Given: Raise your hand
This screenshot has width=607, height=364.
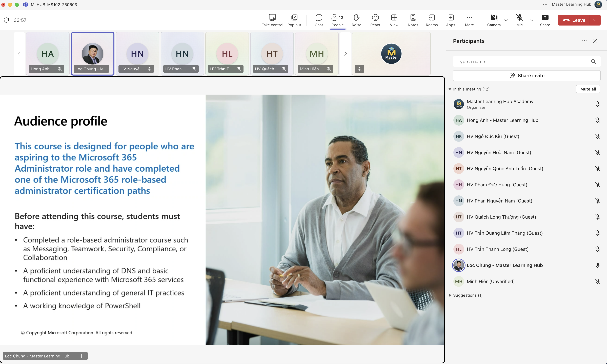Looking at the screenshot, I should point(356,20).
